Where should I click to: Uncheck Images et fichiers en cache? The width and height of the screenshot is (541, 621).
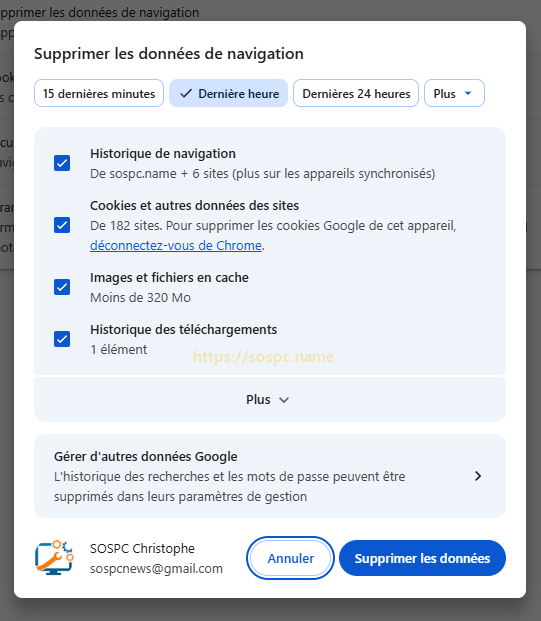(62, 287)
